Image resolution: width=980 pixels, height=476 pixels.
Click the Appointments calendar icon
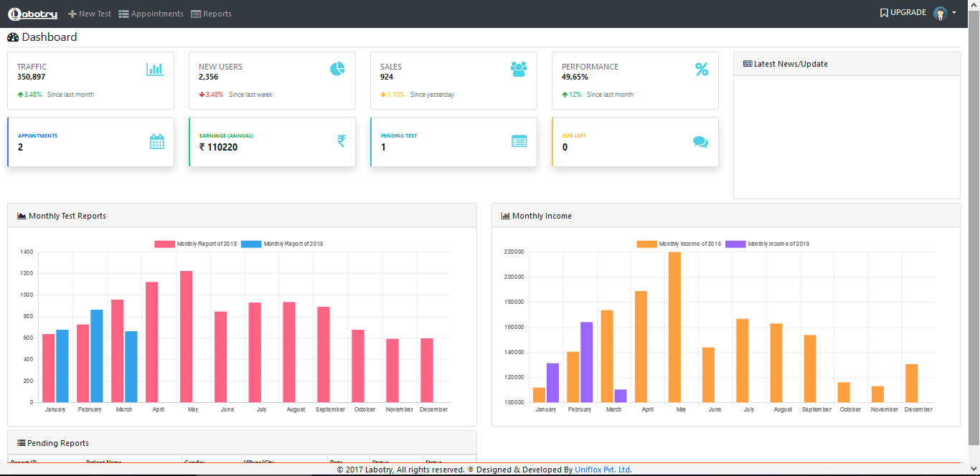pyautogui.click(x=157, y=142)
